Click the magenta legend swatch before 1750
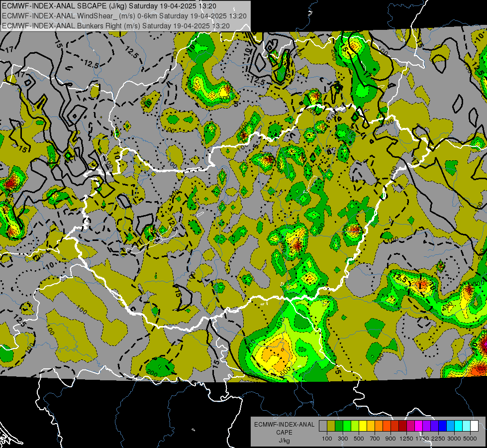Screen dimensions: 487x448 (419, 426)
